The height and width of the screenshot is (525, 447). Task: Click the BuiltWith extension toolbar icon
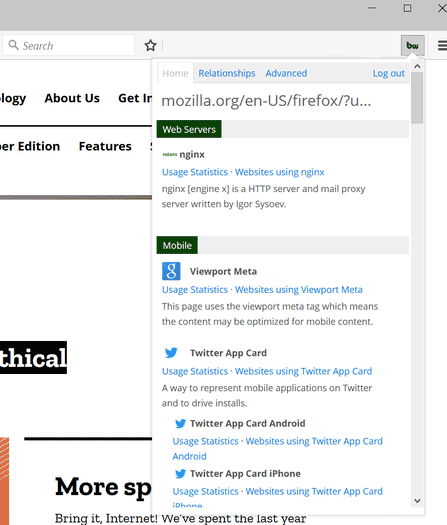coord(413,46)
